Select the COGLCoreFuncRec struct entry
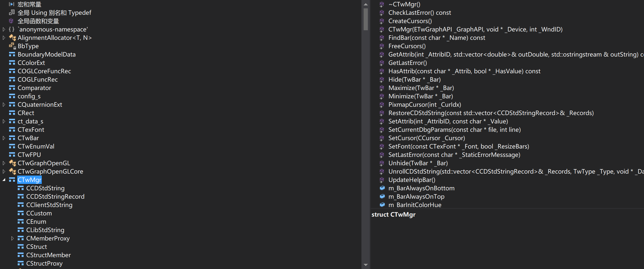 coord(44,71)
